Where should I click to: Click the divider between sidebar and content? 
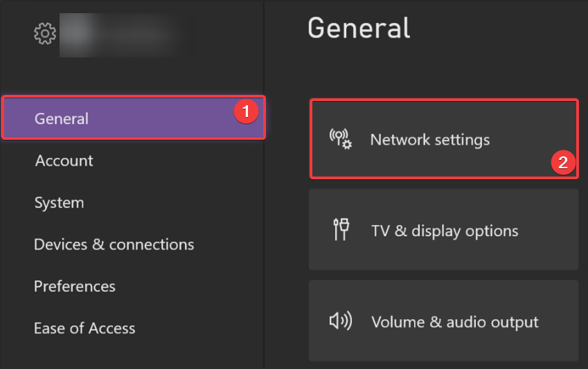tap(264, 208)
